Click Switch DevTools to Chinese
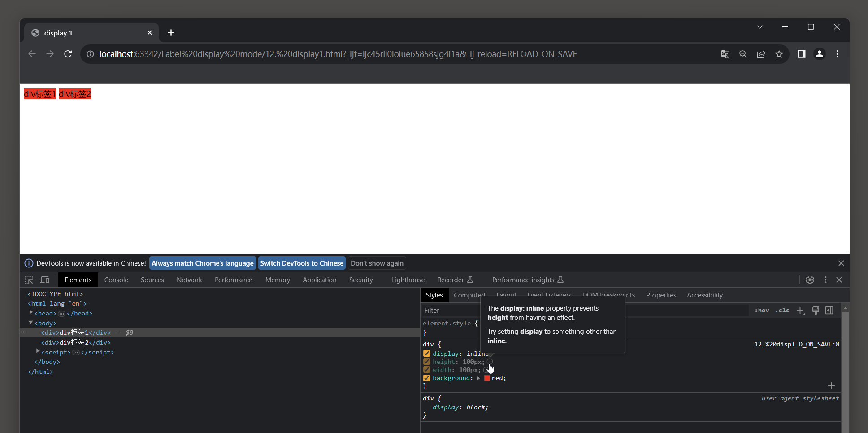This screenshot has width=868, height=433. coord(302,263)
